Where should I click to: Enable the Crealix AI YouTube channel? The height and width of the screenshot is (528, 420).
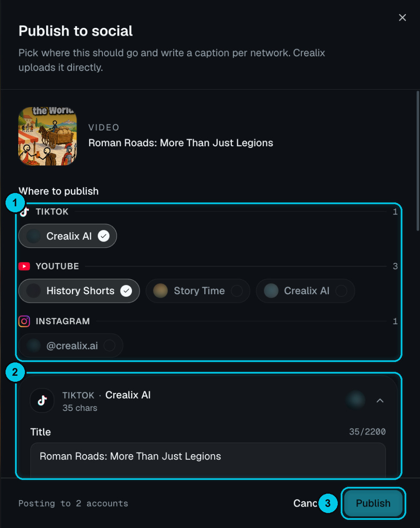tap(306, 291)
